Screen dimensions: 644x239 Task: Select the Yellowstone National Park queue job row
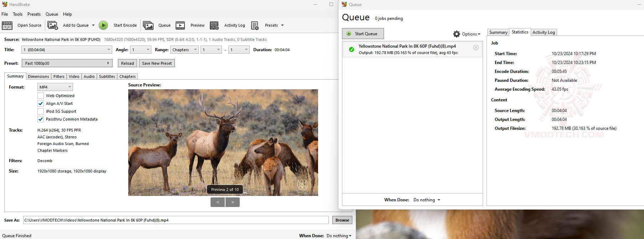coord(412,49)
